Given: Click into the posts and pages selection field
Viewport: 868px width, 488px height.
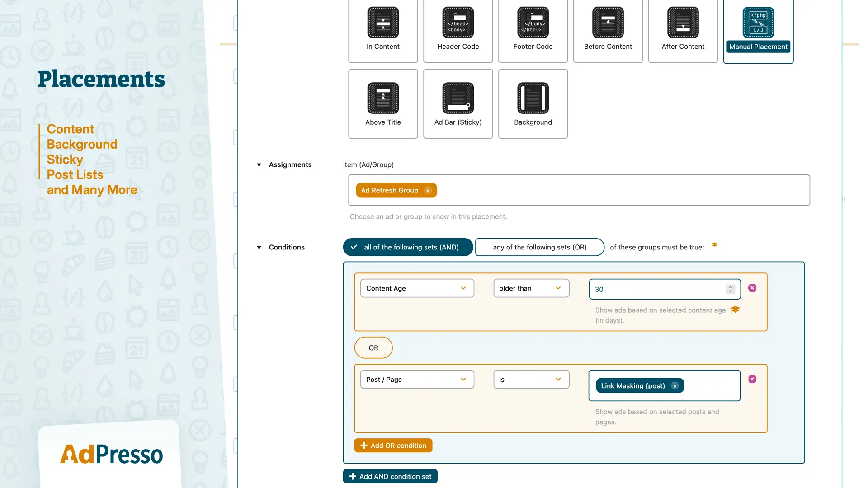Looking at the screenshot, I should (665, 385).
